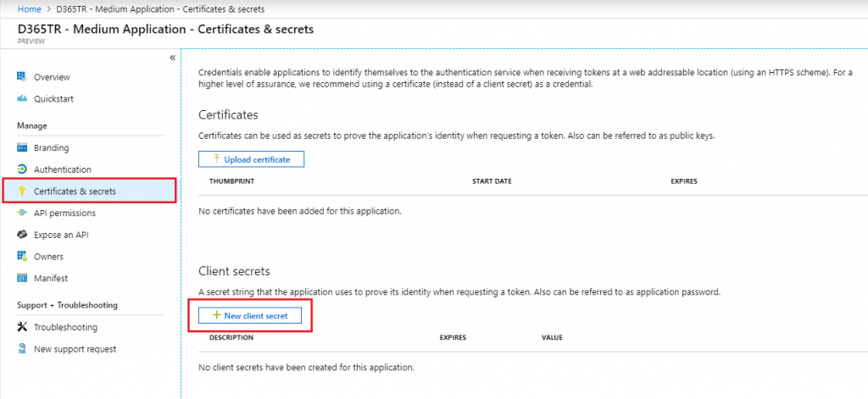Click the Quickstart cloud icon
Screen dimensions: 868x399
22,99
